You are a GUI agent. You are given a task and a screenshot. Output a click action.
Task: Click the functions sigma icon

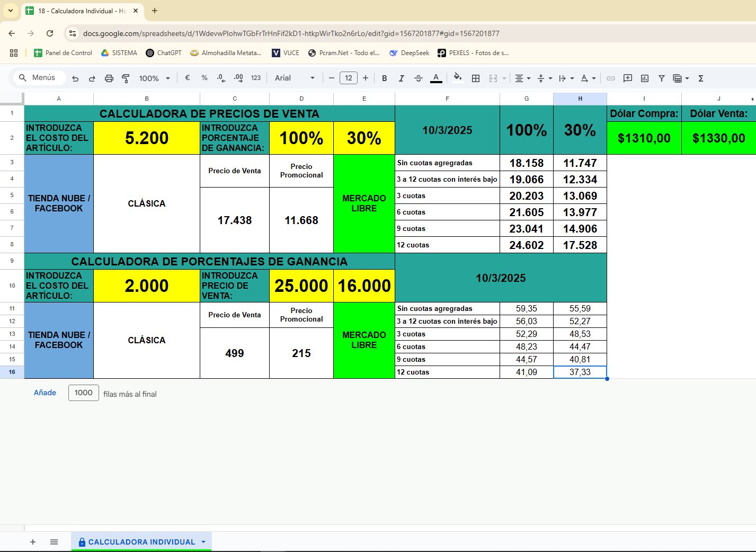coord(700,78)
